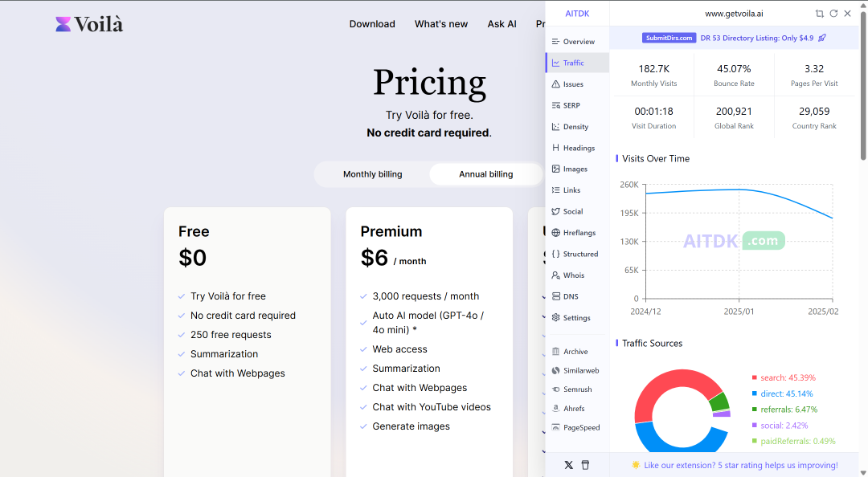Open the What's new link
This screenshot has width=868, height=477.
click(441, 24)
